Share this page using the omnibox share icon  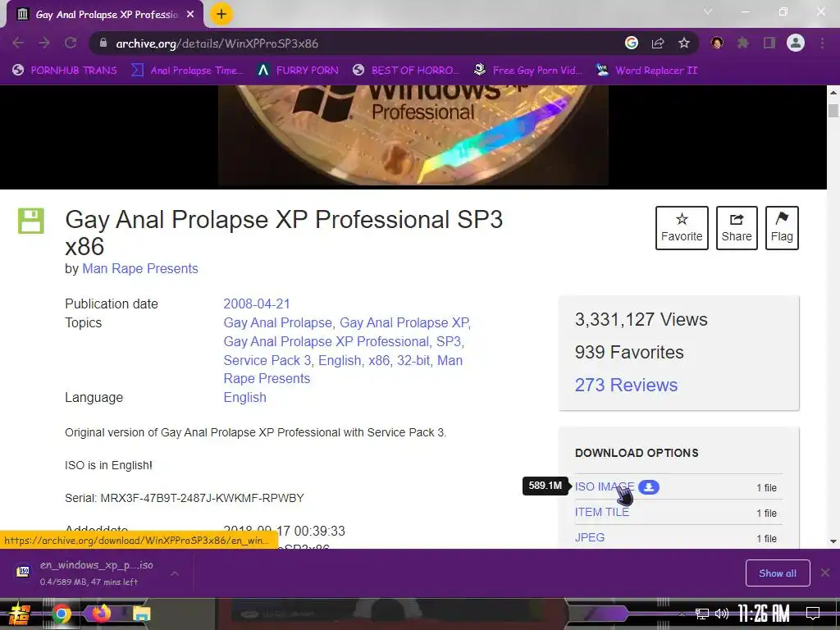[x=658, y=43]
